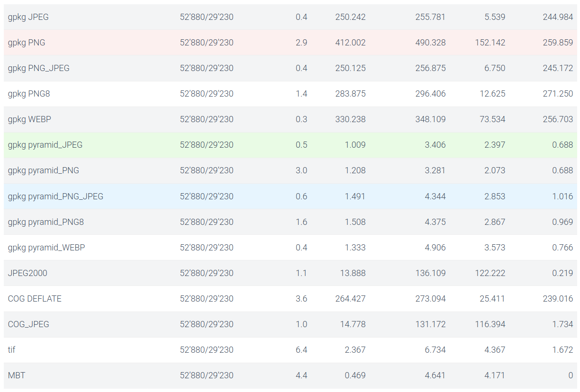Select the gpkg PNG row name

coord(27,43)
